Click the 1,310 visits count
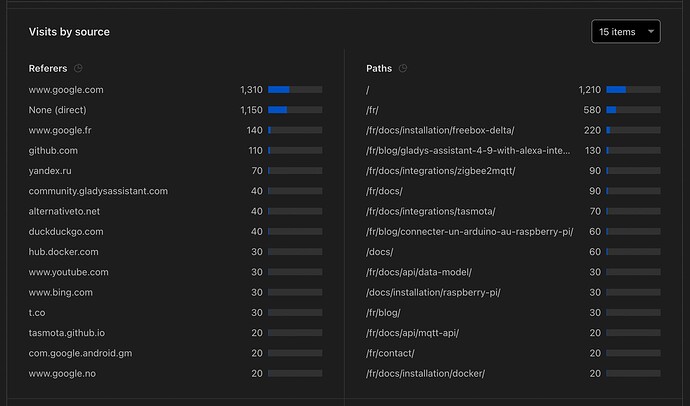Viewport: 690px width, 406px height. 250,90
